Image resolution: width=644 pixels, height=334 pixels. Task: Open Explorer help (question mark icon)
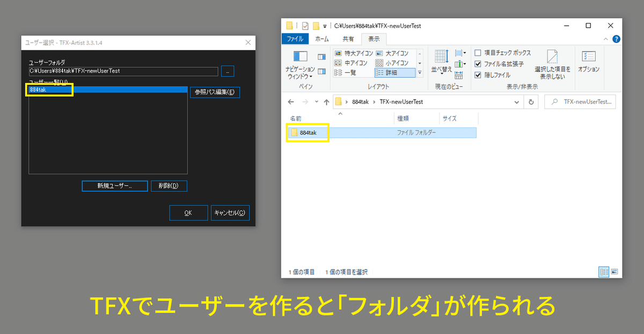point(617,39)
